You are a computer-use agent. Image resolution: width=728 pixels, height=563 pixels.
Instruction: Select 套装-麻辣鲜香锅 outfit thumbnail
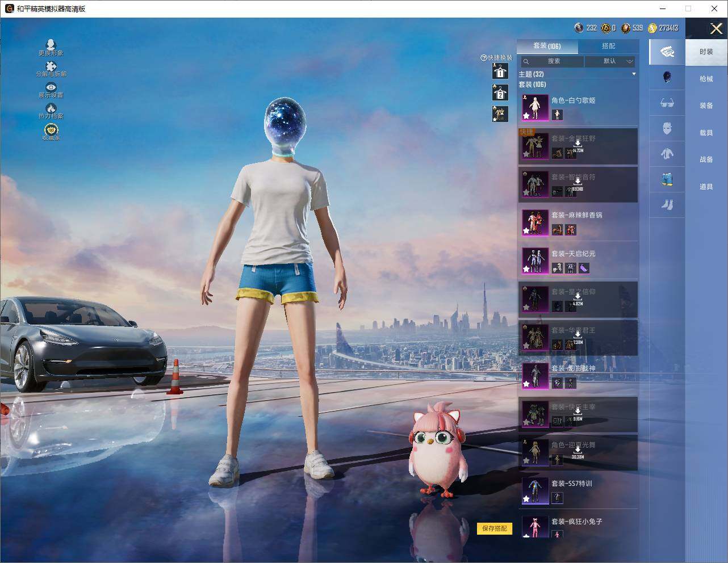(x=535, y=222)
